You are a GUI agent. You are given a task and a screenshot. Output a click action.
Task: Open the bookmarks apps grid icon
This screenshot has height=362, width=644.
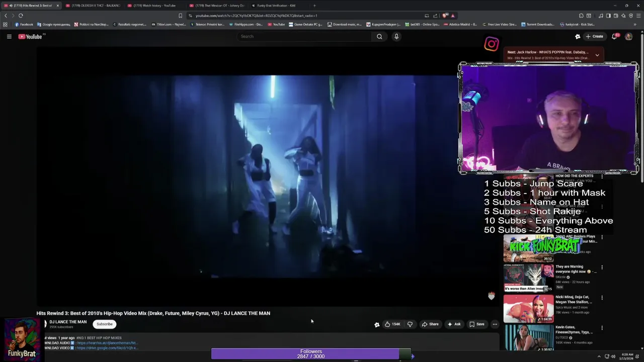pyautogui.click(x=5, y=24)
